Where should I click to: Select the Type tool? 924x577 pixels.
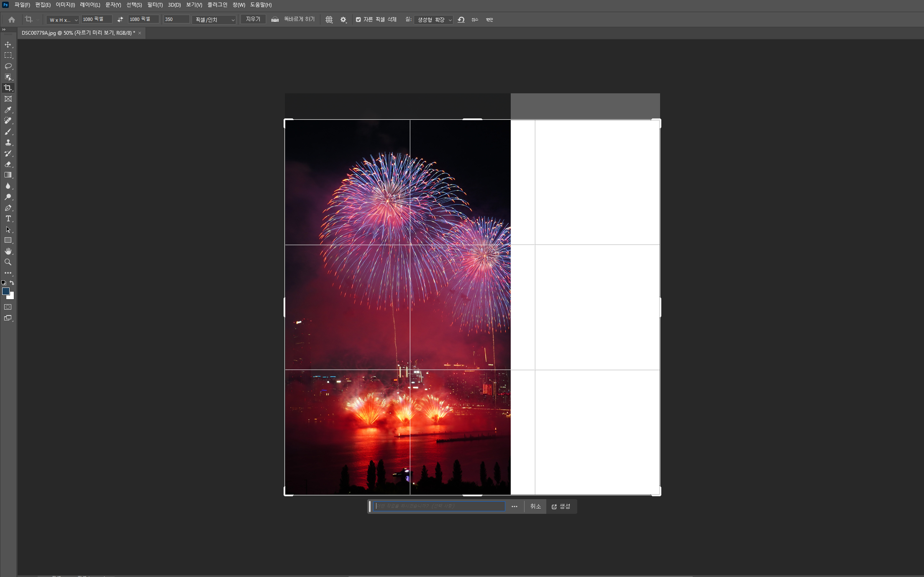coord(8,219)
